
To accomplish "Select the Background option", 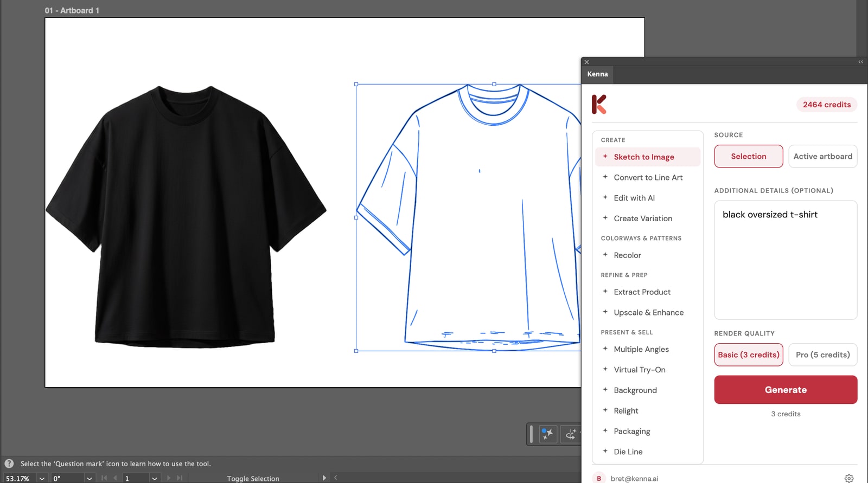I will pyautogui.click(x=648, y=390).
